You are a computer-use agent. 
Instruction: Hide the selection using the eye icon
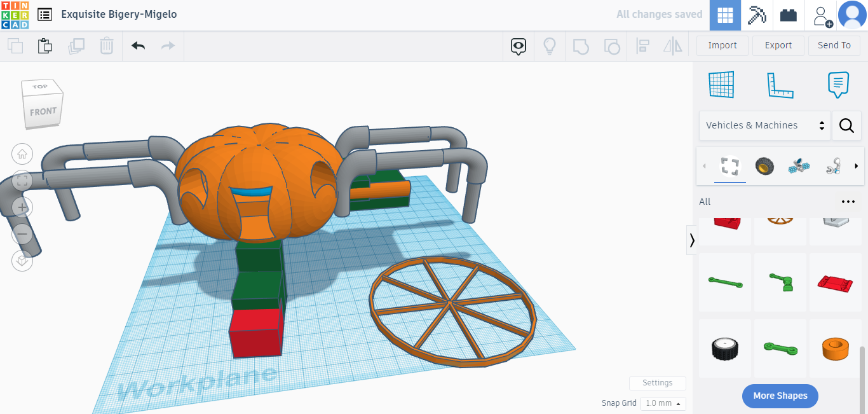[x=518, y=46]
